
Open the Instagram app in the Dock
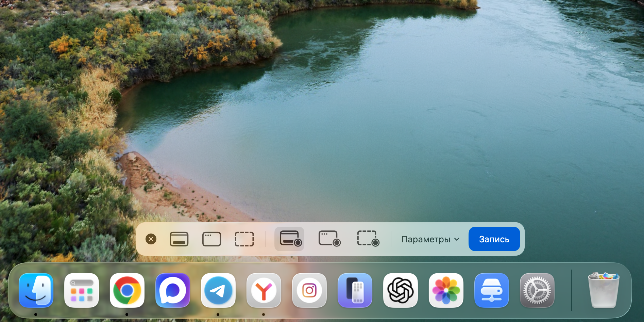coord(309,290)
